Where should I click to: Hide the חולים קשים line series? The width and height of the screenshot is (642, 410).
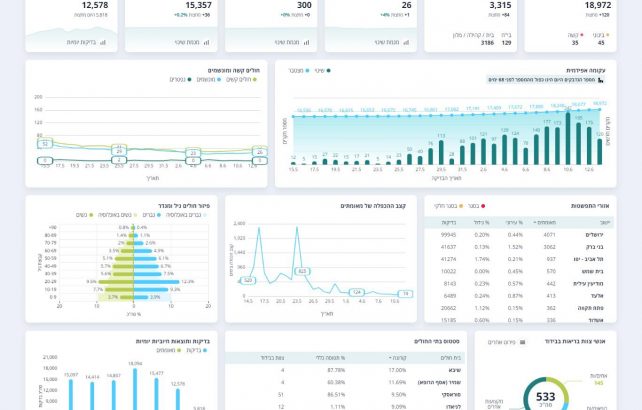pos(246,79)
